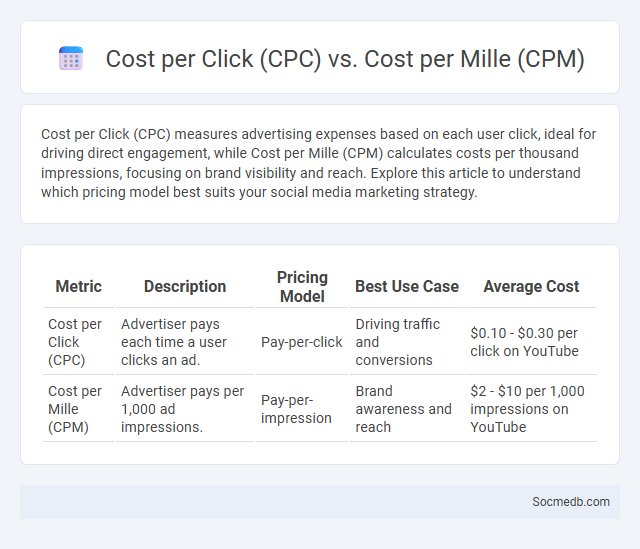Click the intro paragraph about CPC and CPM

point(318,163)
